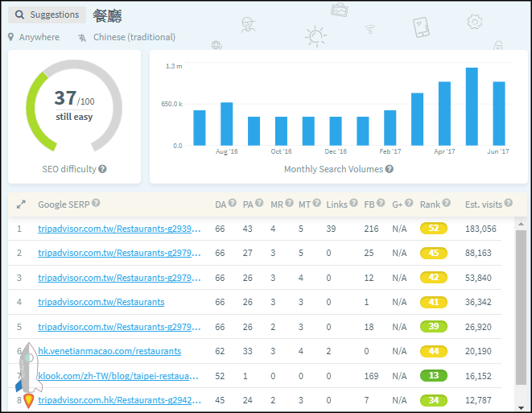Click the Rank column help icon
This screenshot has width=532, height=413.
(447, 204)
